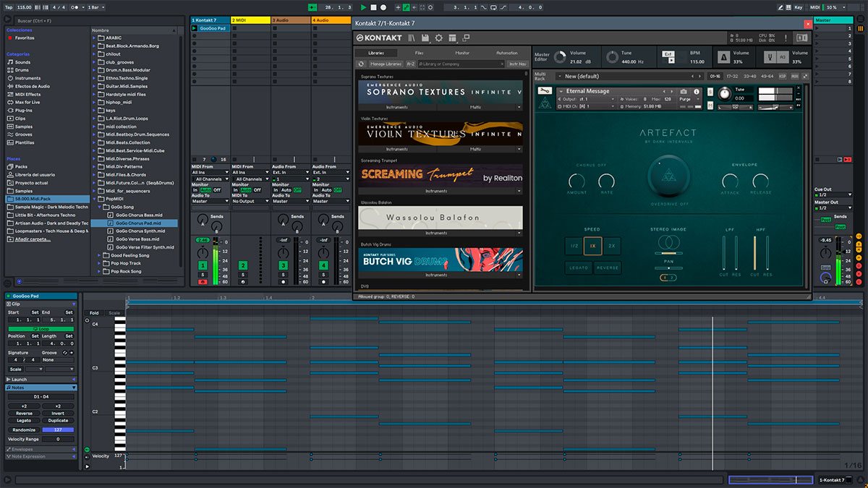868x488 pixels.
Task: Open instrument snapshot camera icon
Action: 684,92
